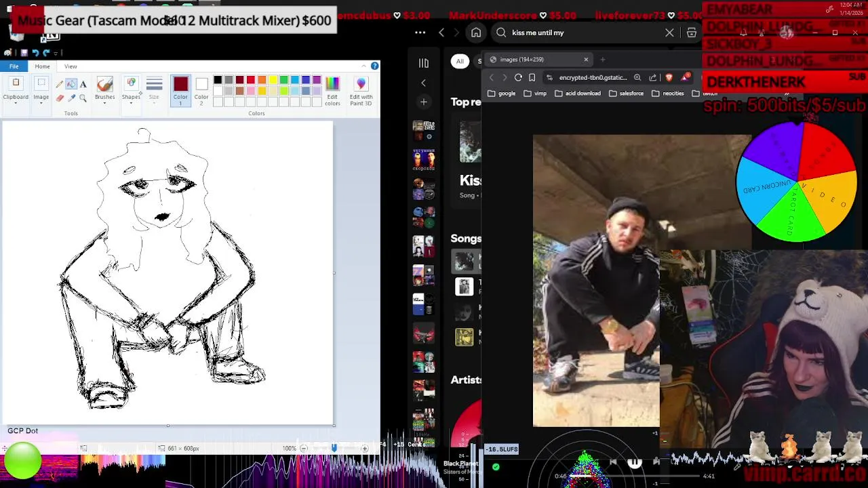Pause the Spotify track
The image size is (868, 488).
pyautogui.click(x=634, y=463)
